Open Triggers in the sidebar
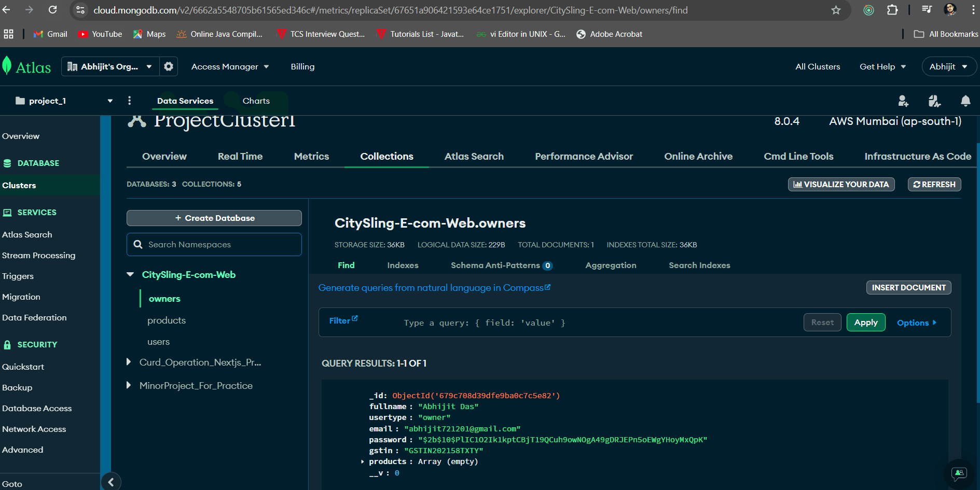This screenshot has height=490, width=980. (18, 276)
